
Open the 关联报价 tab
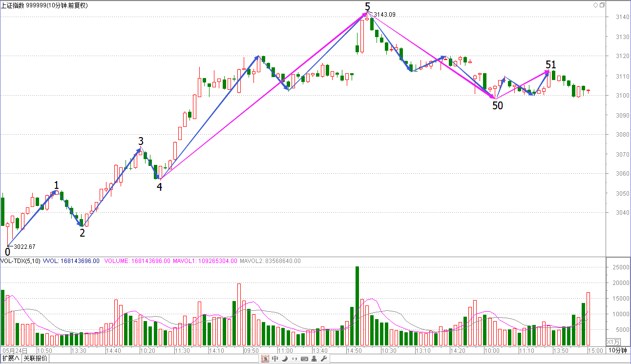click(36, 359)
